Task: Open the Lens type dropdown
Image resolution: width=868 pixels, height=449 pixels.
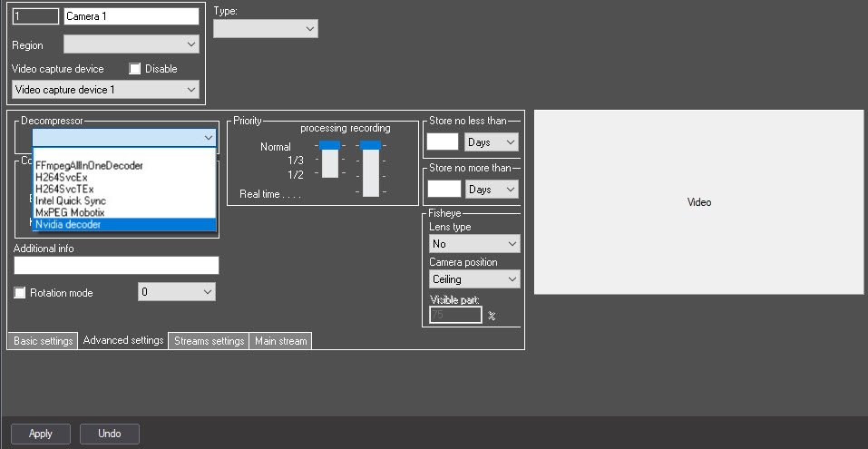Action: [474, 244]
